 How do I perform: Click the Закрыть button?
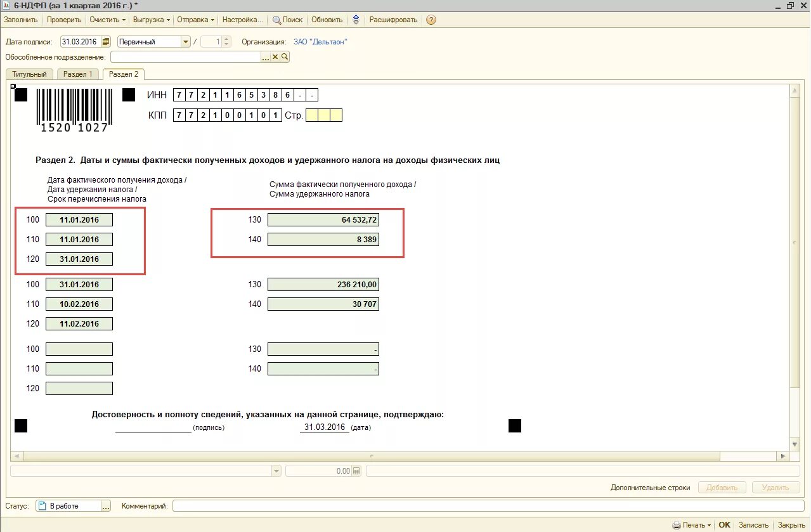(x=791, y=525)
